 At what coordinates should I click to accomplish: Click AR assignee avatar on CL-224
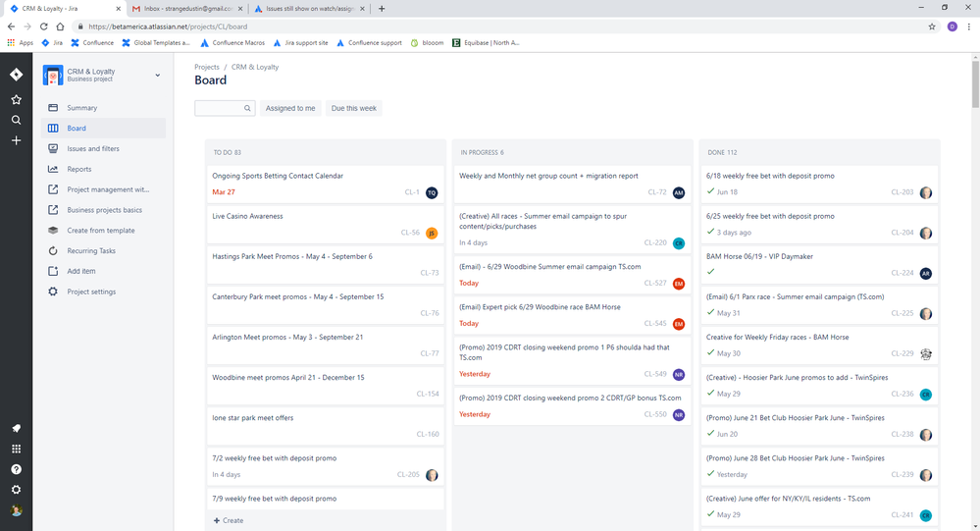(926, 273)
